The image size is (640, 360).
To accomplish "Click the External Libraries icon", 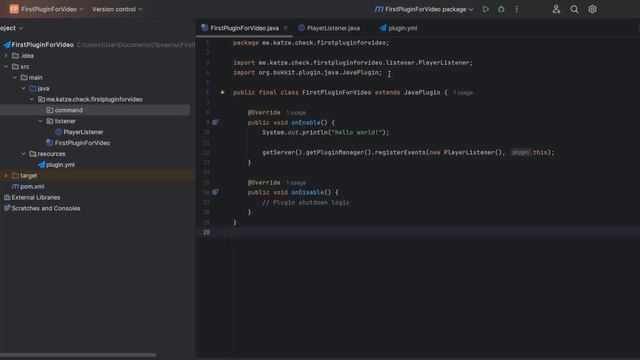I will (x=7, y=197).
